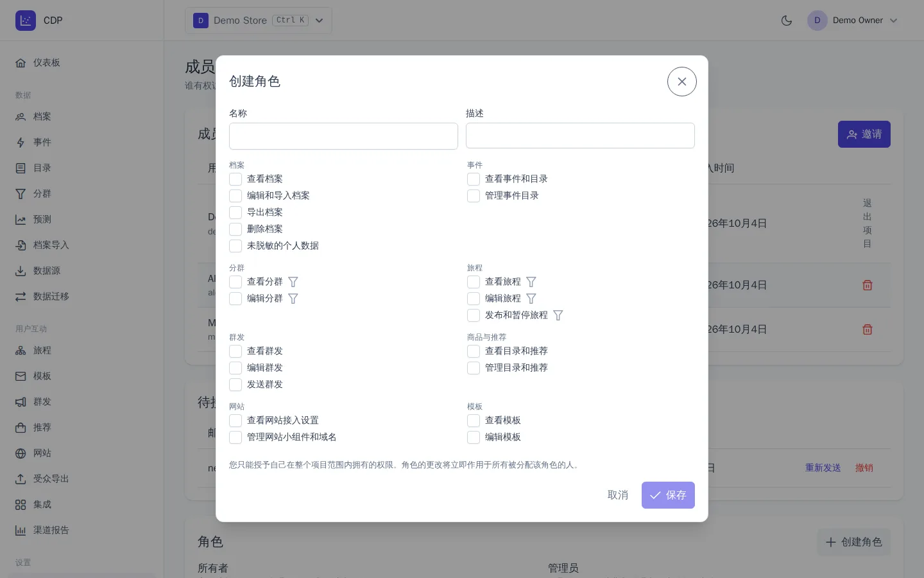924x578 pixels.
Task: Click the filter icon beside 编辑分群
Action: pyautogui.click(x=293, y=299)
